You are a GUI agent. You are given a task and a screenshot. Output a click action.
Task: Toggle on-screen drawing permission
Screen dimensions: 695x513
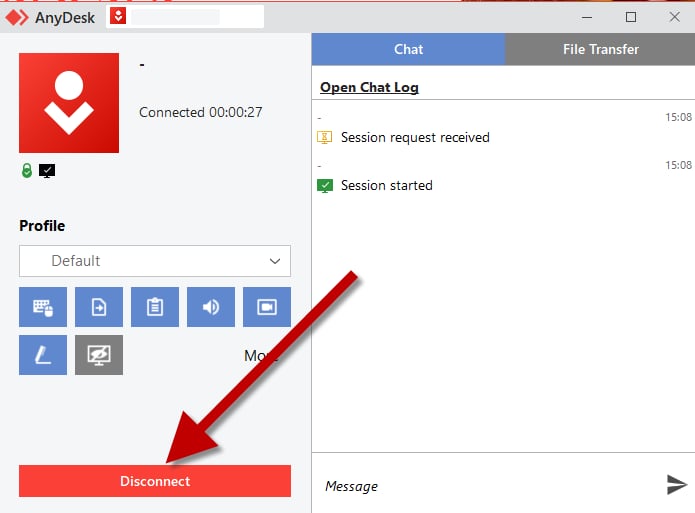tap(43, 355)
